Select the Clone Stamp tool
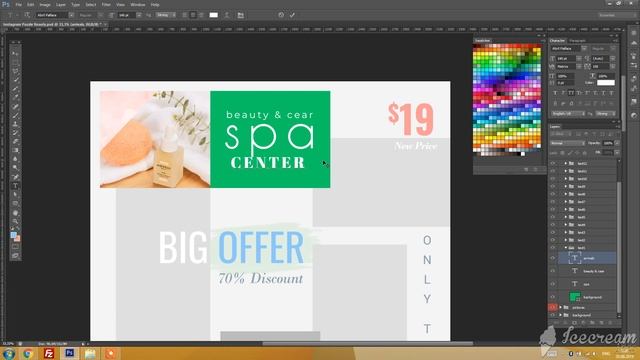 click(15, 124)
